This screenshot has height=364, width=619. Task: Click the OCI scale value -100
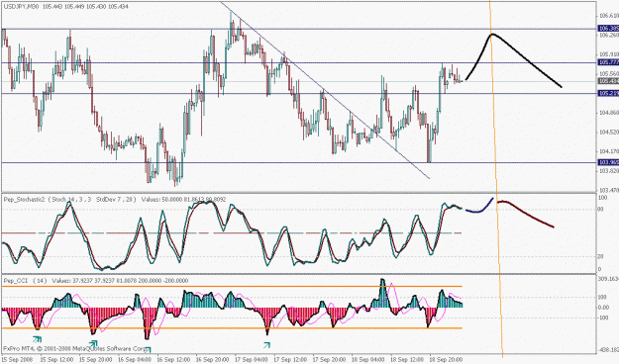click(x=604, y=318)
